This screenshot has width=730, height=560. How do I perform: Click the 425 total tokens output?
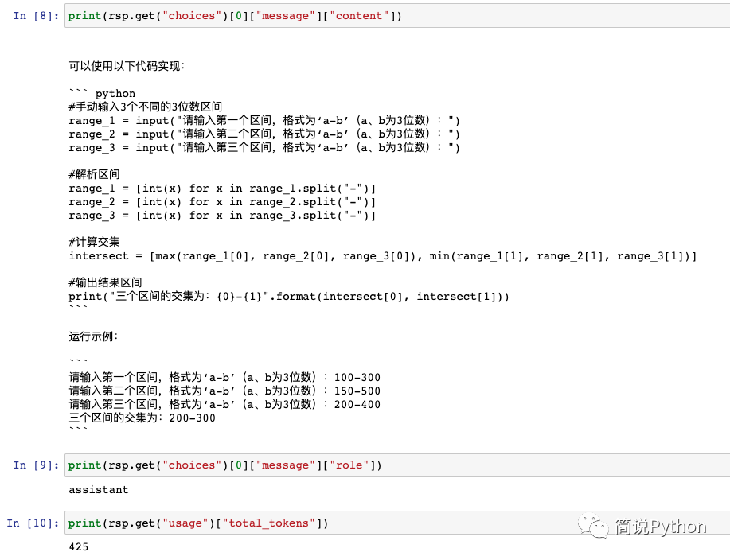[x=79, y=547]
